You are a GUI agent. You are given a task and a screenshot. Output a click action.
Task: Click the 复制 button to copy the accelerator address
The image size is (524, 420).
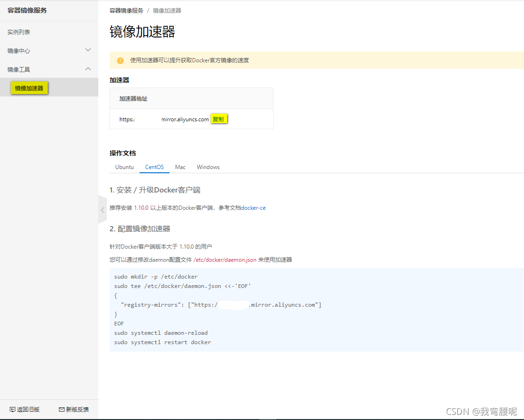(218, 119)
